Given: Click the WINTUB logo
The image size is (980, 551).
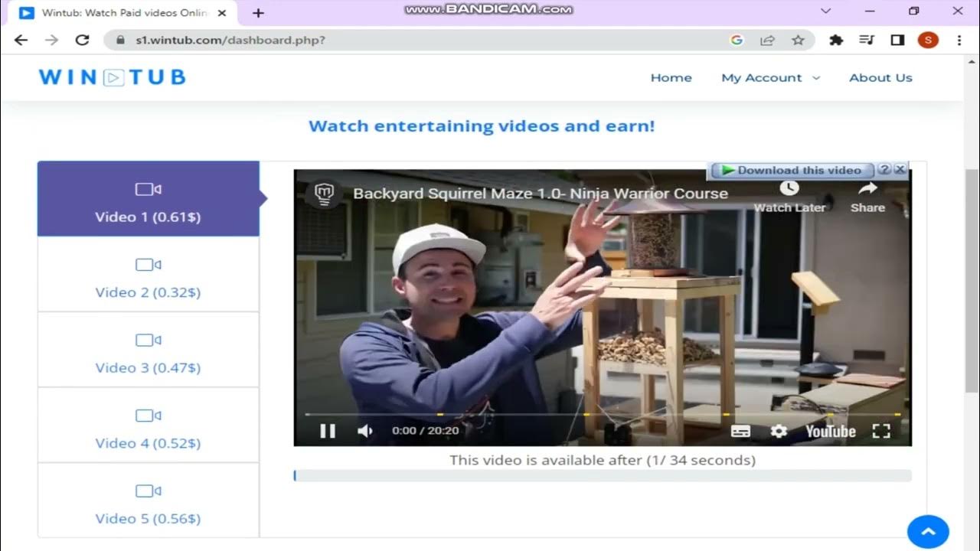Looking at the screenshot, I should click(x=113, y=77).
